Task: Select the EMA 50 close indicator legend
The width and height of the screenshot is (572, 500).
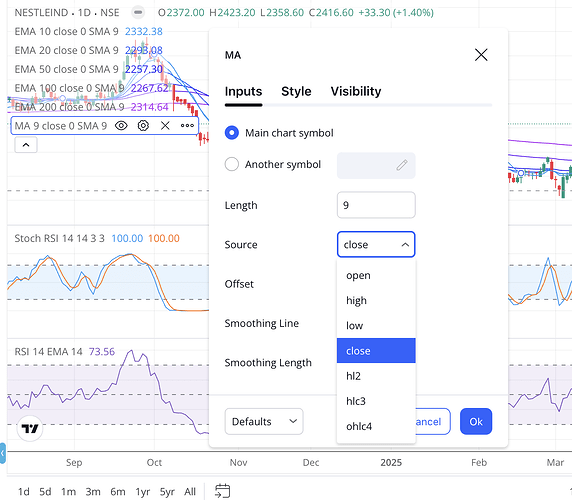Action: 66,69
